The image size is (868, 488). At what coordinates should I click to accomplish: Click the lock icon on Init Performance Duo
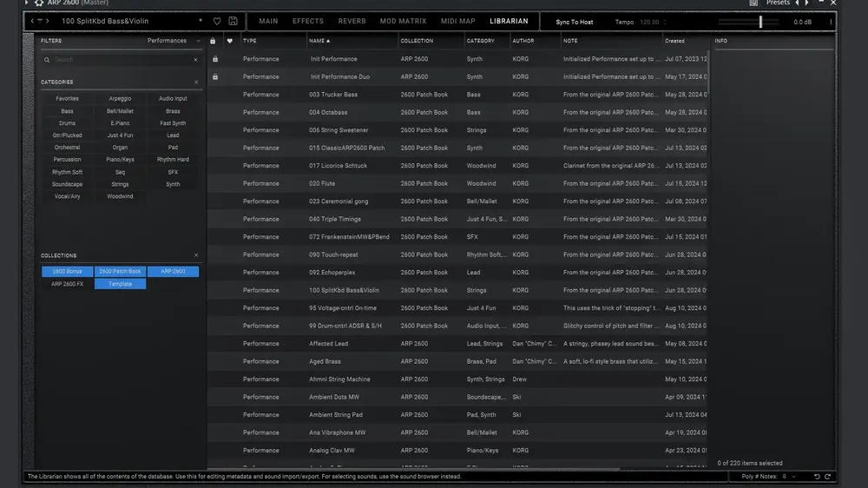point(215,76)
